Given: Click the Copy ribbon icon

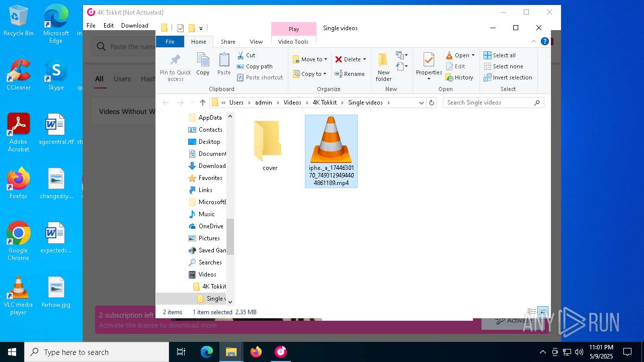Looking at the screenshot, I should tap(203, 64).
